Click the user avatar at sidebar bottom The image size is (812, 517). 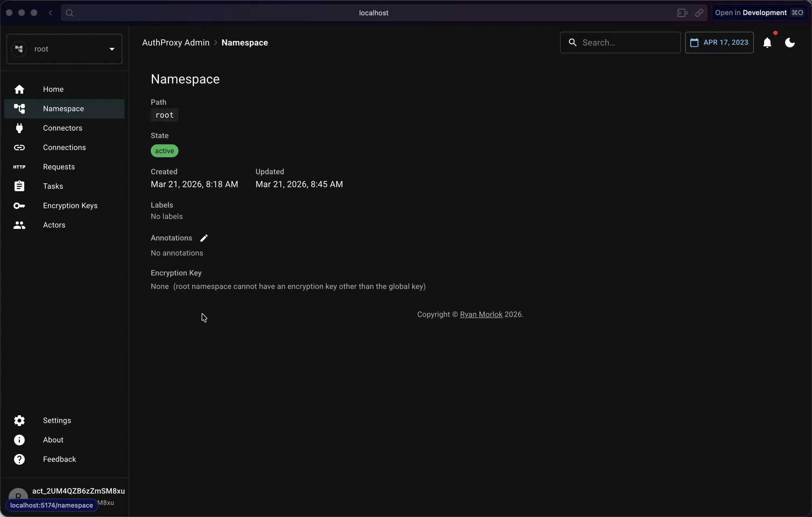[x=18, y=498]
